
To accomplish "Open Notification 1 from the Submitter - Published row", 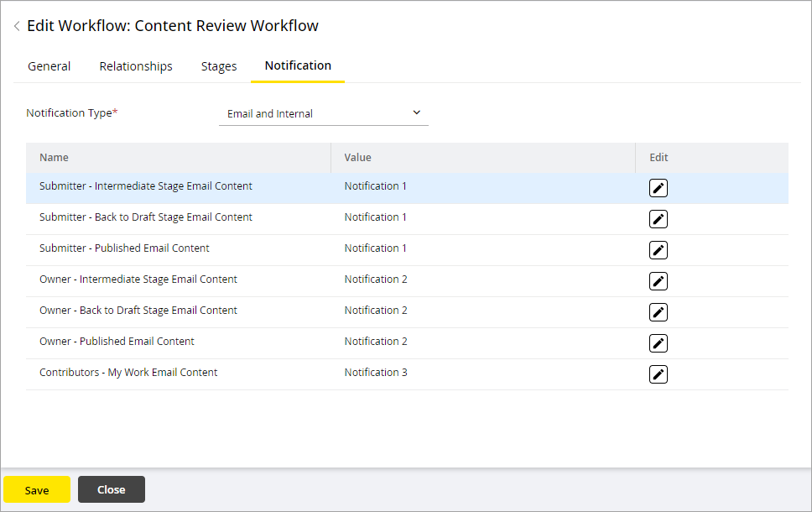I will [375, 248].
